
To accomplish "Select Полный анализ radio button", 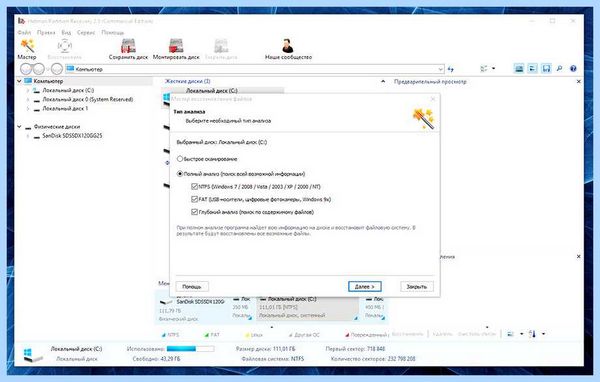I will pyautogui.click(x=179, y=174).
